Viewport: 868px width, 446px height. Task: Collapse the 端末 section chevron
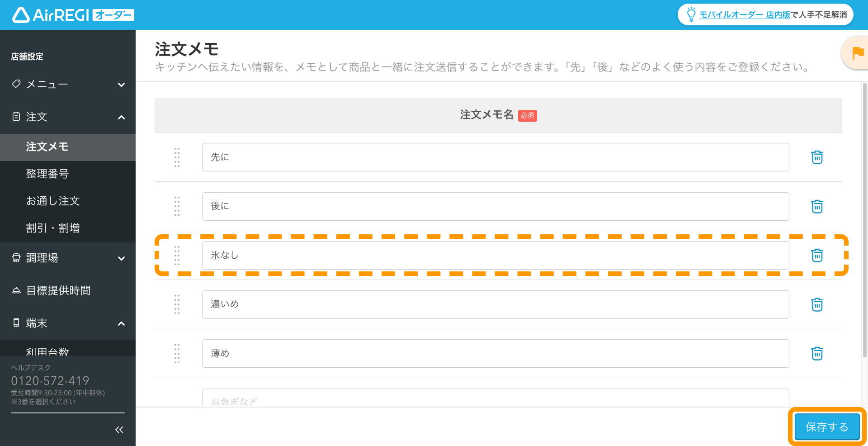point(121,323)
